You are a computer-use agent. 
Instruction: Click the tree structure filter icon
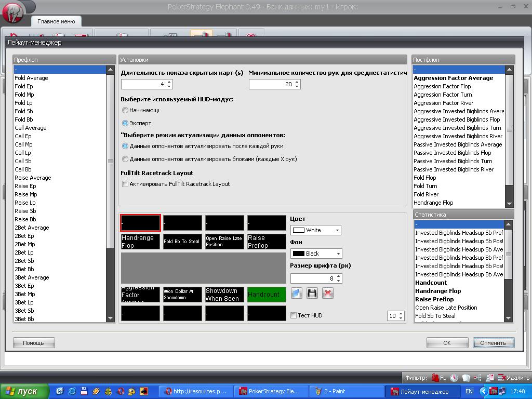click(x=477, y=378)
